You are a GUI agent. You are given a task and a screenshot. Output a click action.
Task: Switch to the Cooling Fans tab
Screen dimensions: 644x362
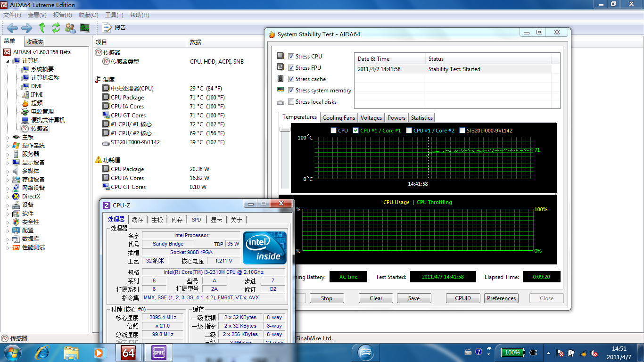click(x=339, y=118)
